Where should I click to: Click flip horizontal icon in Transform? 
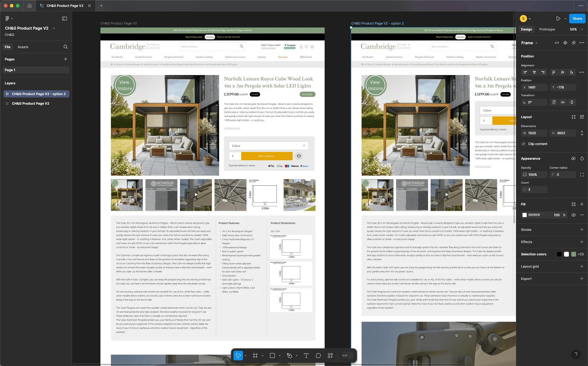click(563, 102)
